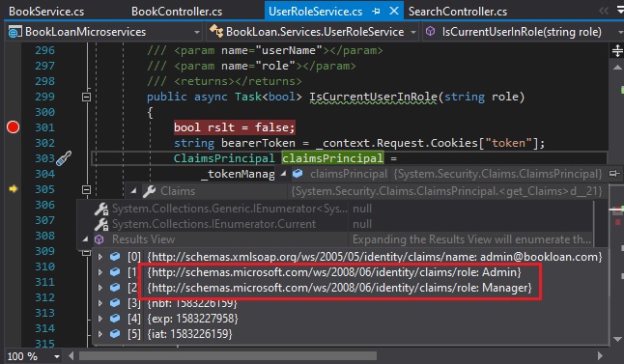Click the blue cube icon of item [4]
The width and height of the screenshot is (624, 364).
[x=115, y=319]
